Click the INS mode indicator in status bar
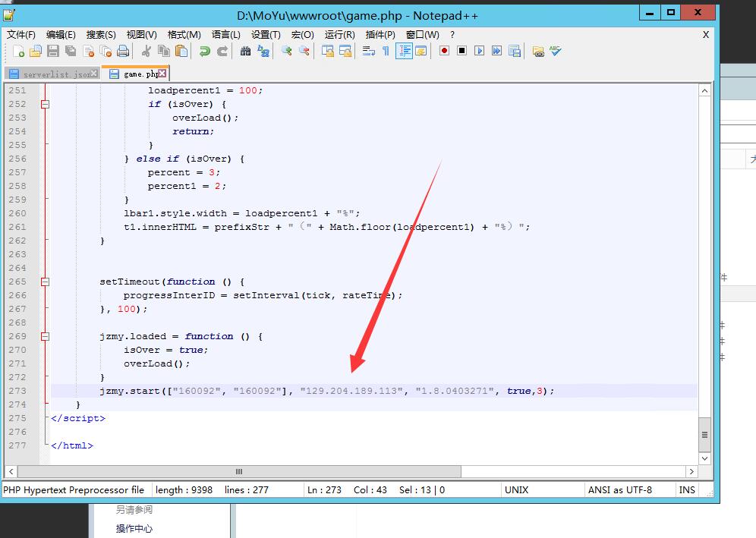This screenshot has height=538, width=756. pyautogui.click(x=687, y=490)
